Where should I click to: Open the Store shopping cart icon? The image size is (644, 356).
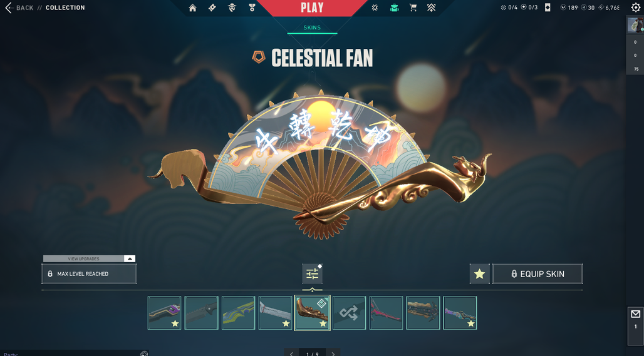[413, 8]
